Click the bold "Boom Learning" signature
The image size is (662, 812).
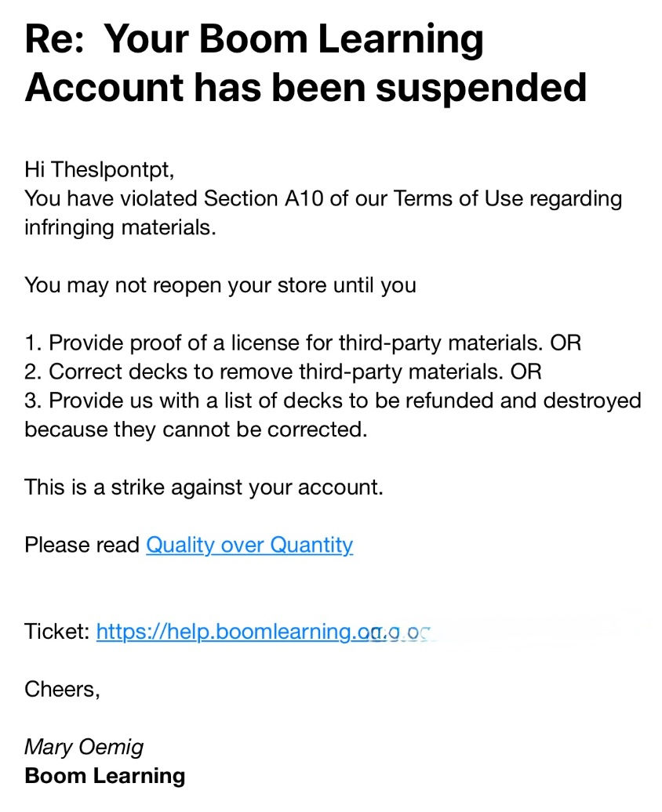(x=105, y=776)
